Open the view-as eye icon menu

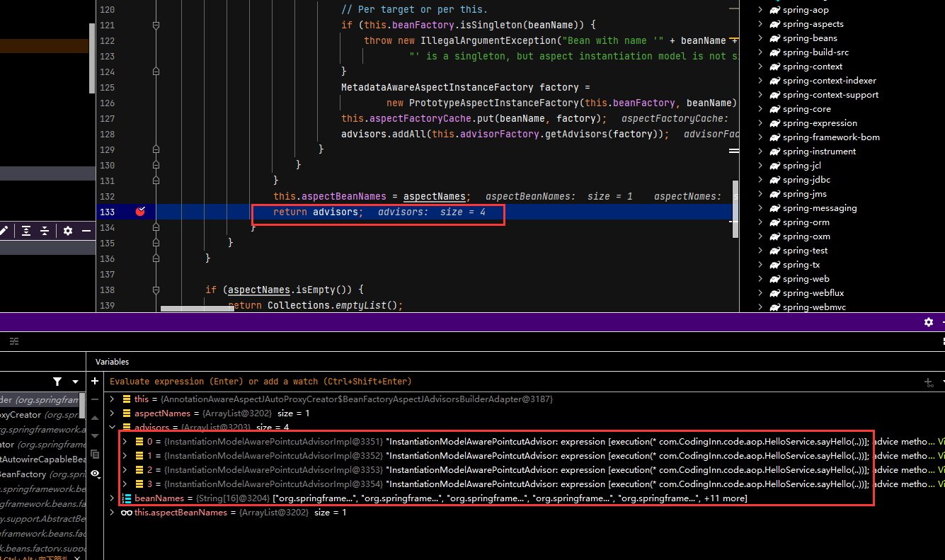coord(95,474)
